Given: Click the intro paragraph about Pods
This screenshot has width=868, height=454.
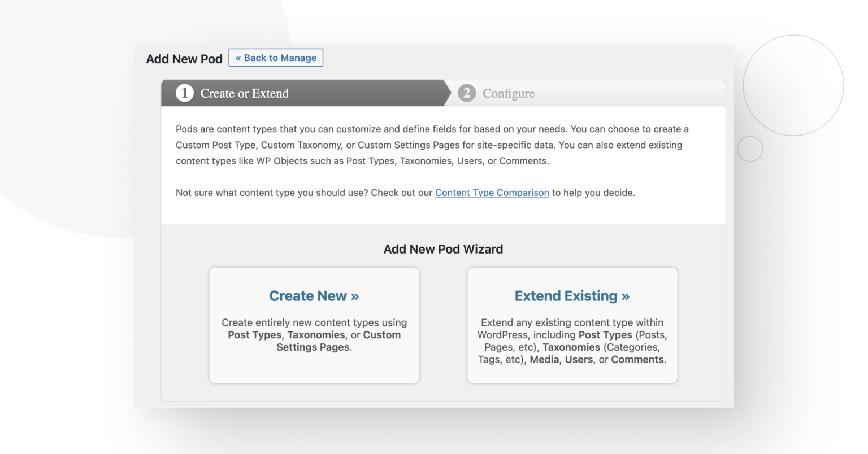Looking at the screenshot, I should (x=432, y=145).
